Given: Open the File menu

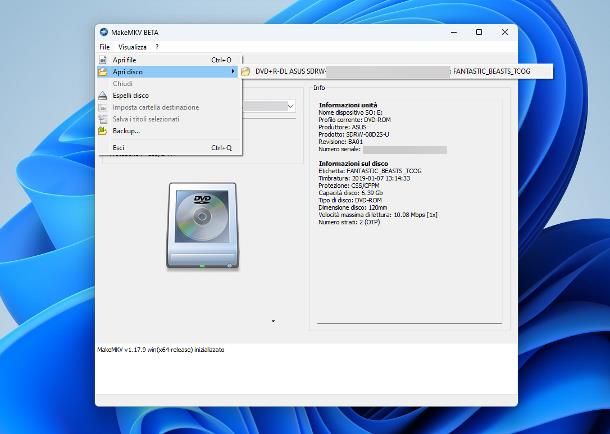Looking at the screenshot, I should click(x=104, y=47).
